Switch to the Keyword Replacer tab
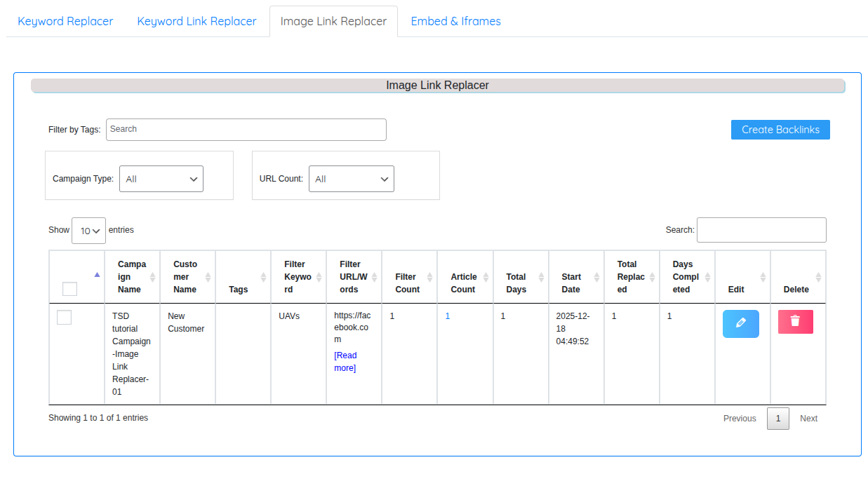Screen dimensions: 868x488 pyautogui.click(x=65, y=21)
